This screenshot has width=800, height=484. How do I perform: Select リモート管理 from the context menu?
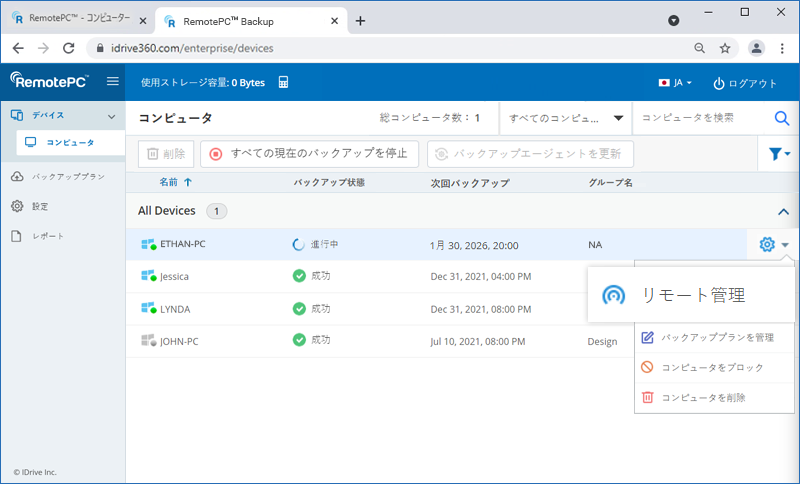pos(691,295)
